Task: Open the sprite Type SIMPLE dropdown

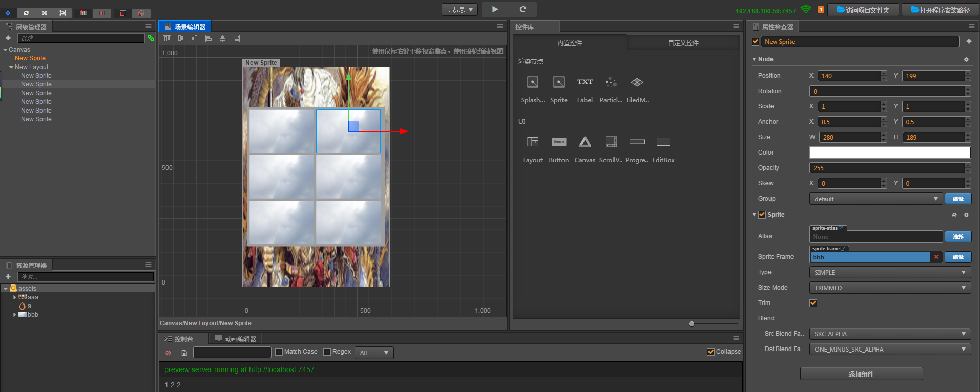Action: (890, 272)
